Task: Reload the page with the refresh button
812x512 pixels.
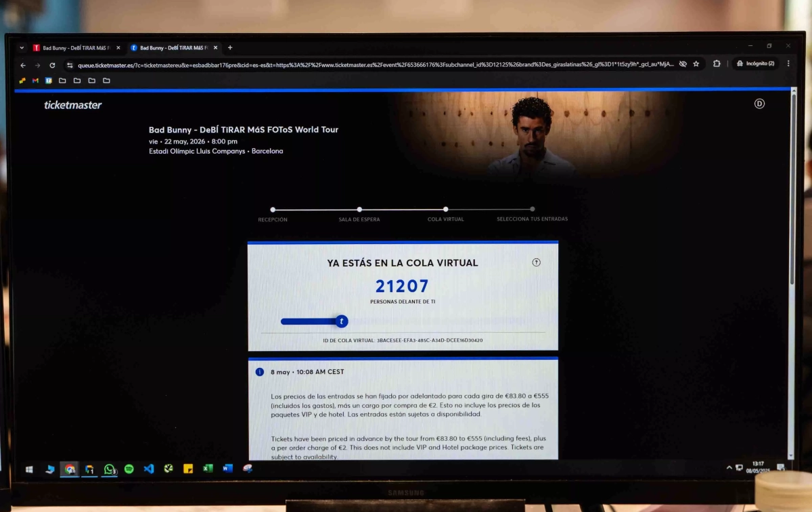Action: 52,66
